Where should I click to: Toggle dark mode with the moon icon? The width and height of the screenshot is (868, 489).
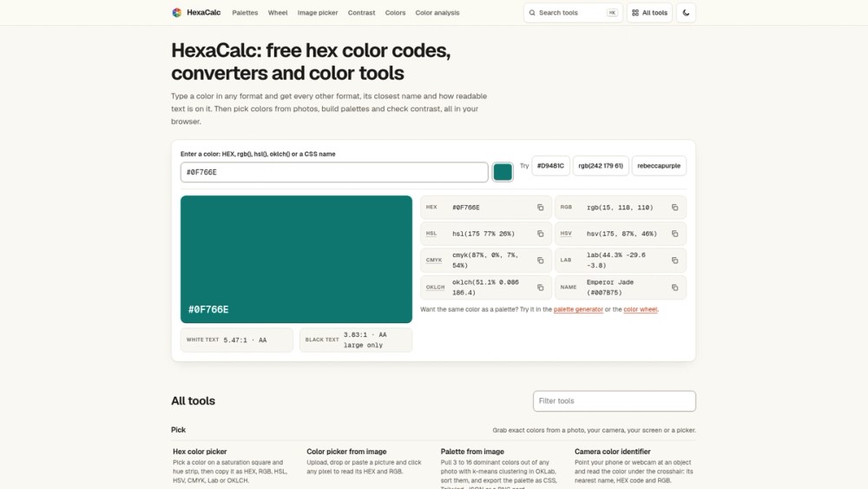click(686, 13)
